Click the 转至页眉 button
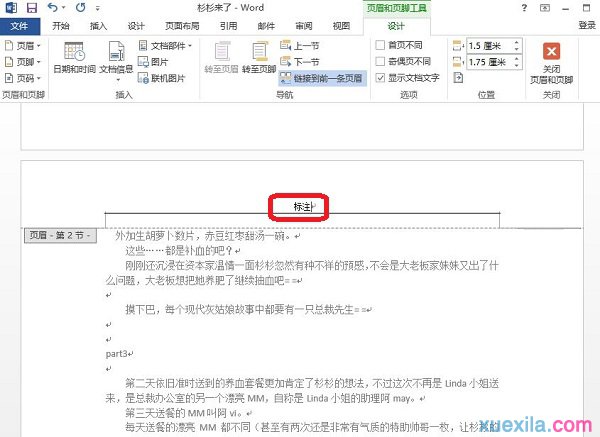 [x=221, y=57]
